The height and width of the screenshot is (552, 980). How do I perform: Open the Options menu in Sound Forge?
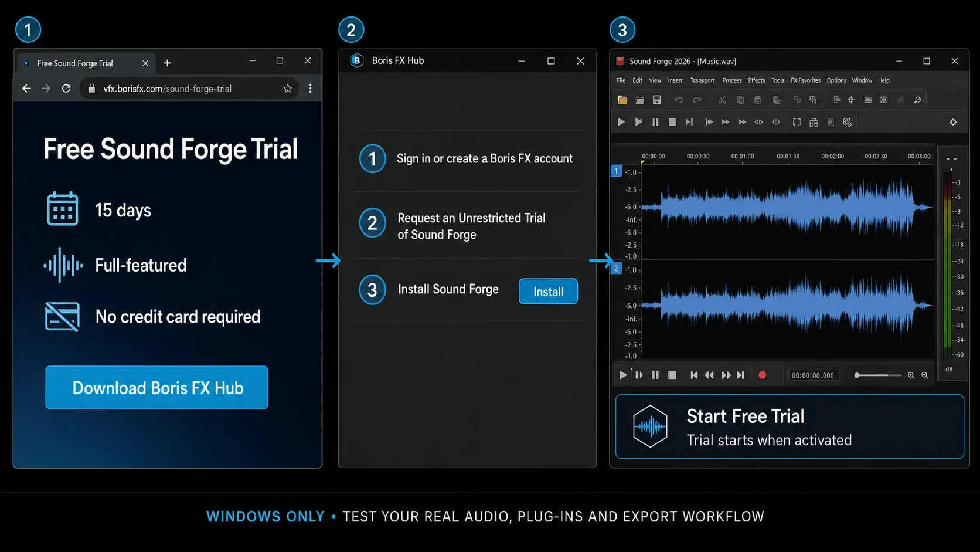coord(836,80)
